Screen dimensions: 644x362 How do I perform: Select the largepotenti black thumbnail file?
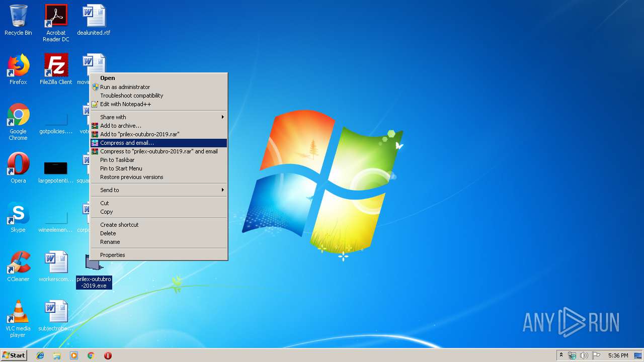(56, 171)
